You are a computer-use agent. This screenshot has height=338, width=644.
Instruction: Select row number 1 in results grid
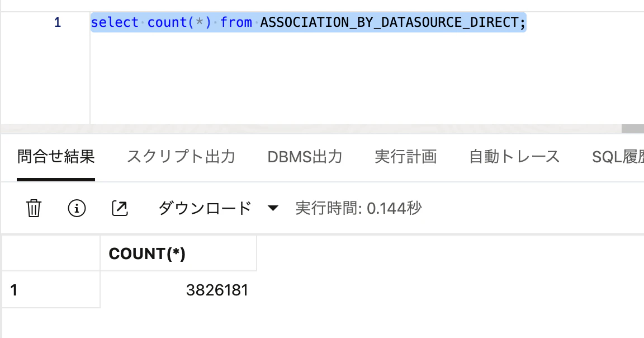pos(51,290)
